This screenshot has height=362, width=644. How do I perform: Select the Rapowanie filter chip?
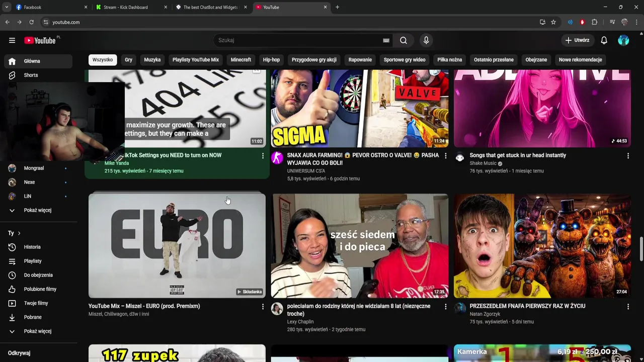[x=360, y=60]
